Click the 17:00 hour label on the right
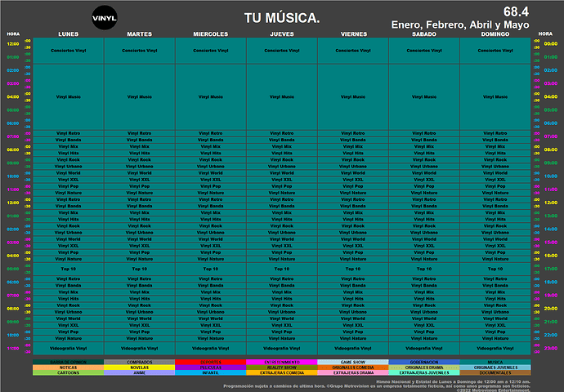This screenshot has height=392, width=564. tap(550, 269)
